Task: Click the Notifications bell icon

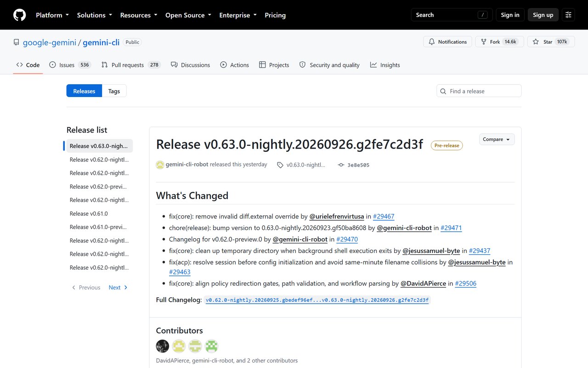Action: [x=431, y=42]
